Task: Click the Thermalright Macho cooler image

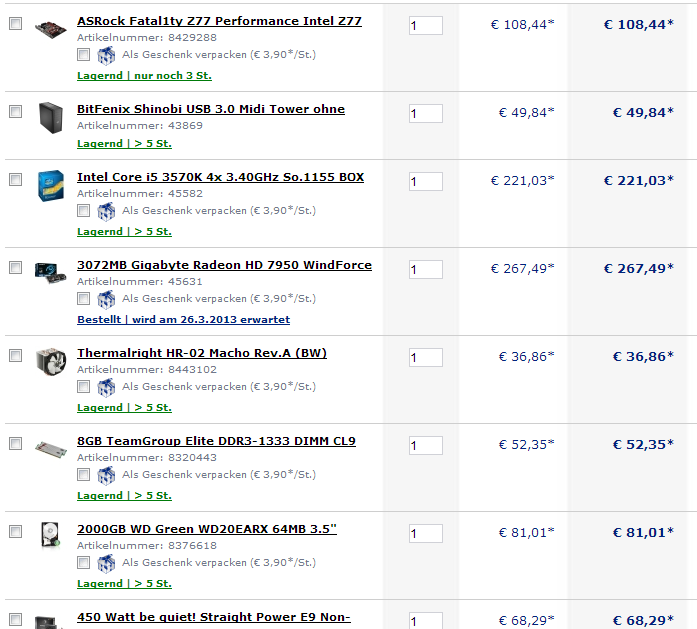Action: [51, 361]
